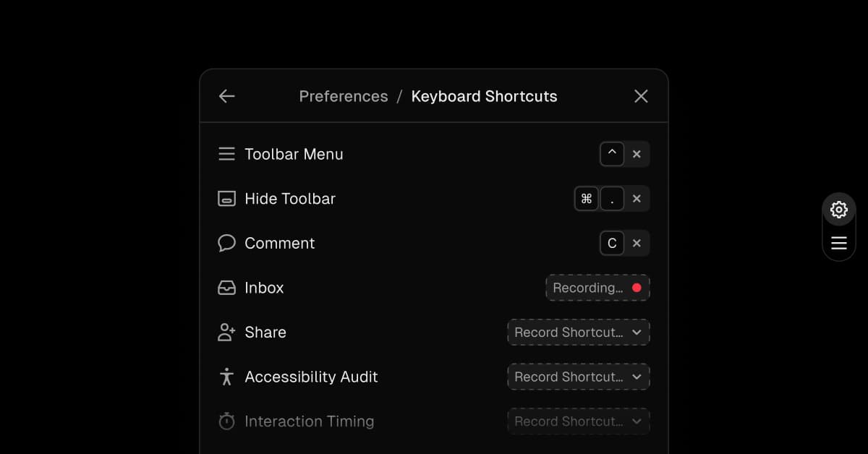Click the Inbox tray icon
The image size is (868, 454).
226,288
